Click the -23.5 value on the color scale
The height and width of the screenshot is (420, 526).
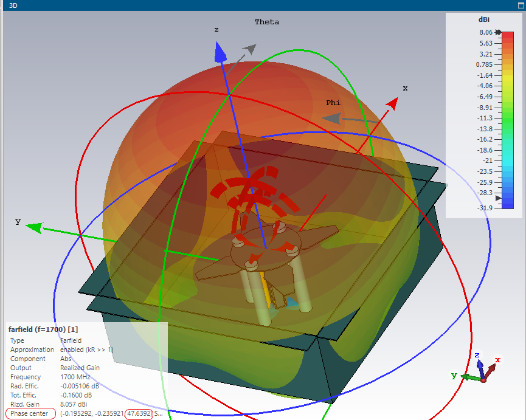click(485, 171)
